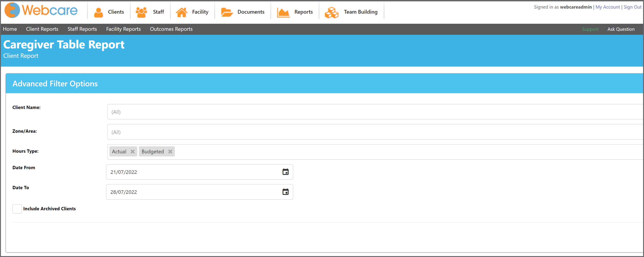The height and width of the screenshot is (257, 644).
Task: Open the Staff group icon
Action: pos(141,12)
